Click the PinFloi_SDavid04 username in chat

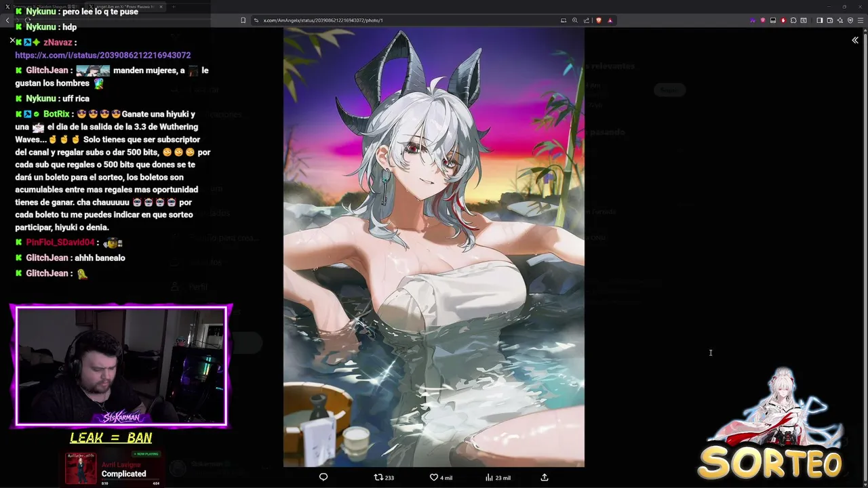[60, 242]
